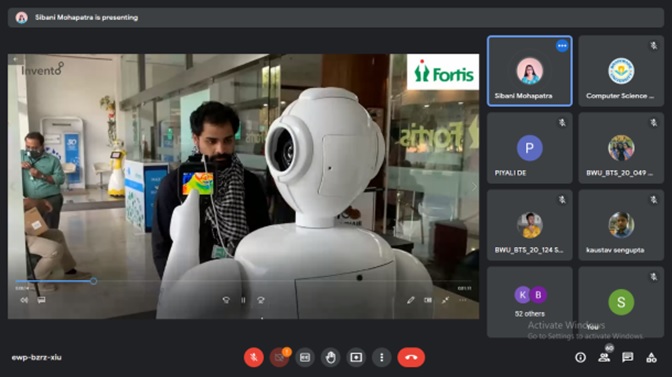
Task: Toggle the camera off button
Action: (x=279, y=357)
